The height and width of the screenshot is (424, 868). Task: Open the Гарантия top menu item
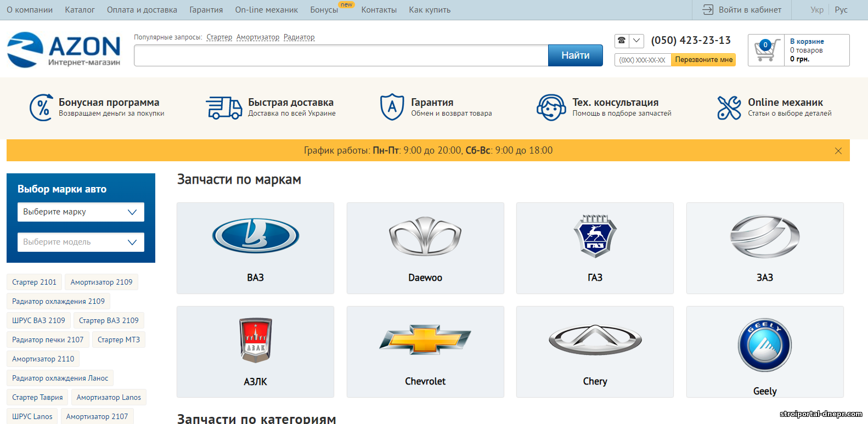(206, 10)
